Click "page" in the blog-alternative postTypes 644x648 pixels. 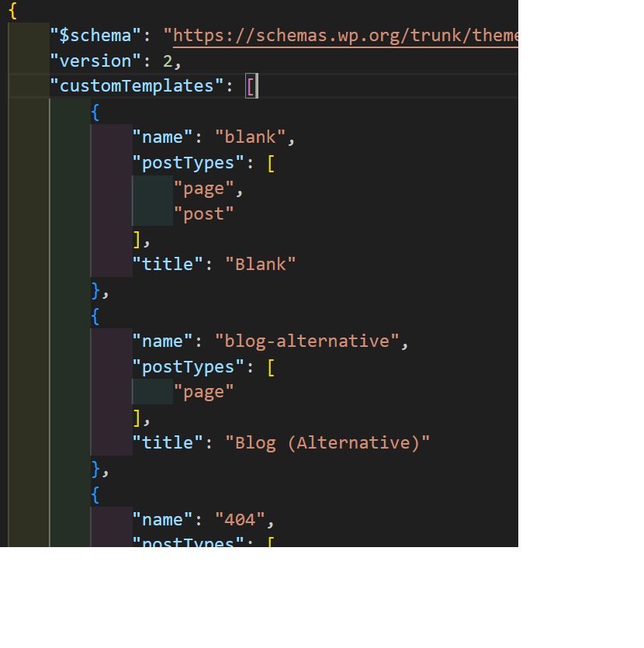pyautogui.click(x=203, y=392)
